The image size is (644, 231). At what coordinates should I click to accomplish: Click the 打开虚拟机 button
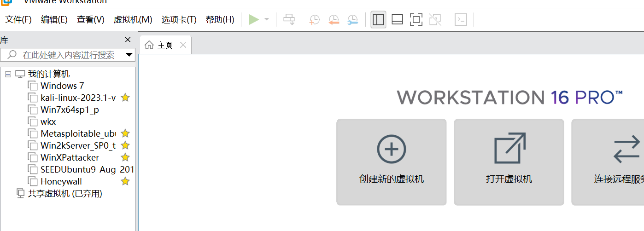point(509,162)
